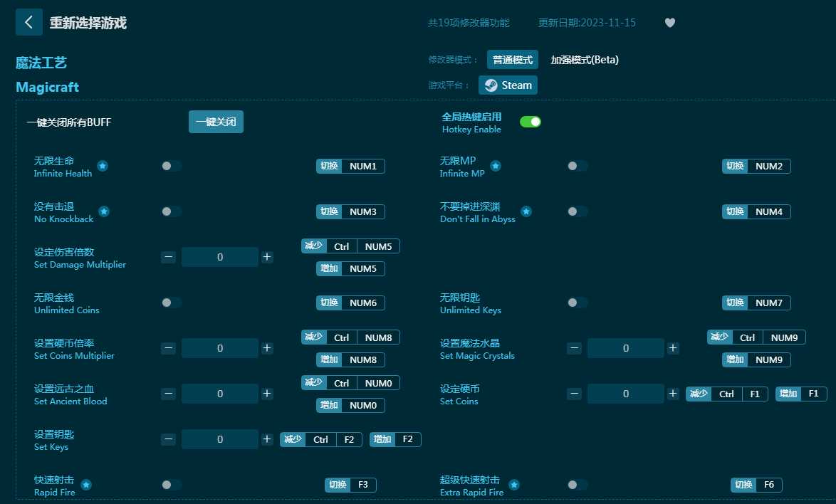836x504 pixels.
Task: Decrease Set Keys value with minus
Action: pos(169,439)
